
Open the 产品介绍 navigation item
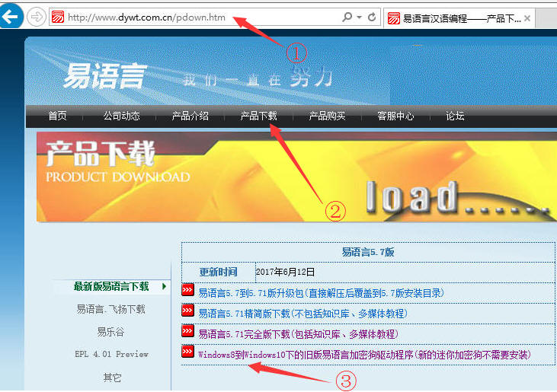[190, 116]
